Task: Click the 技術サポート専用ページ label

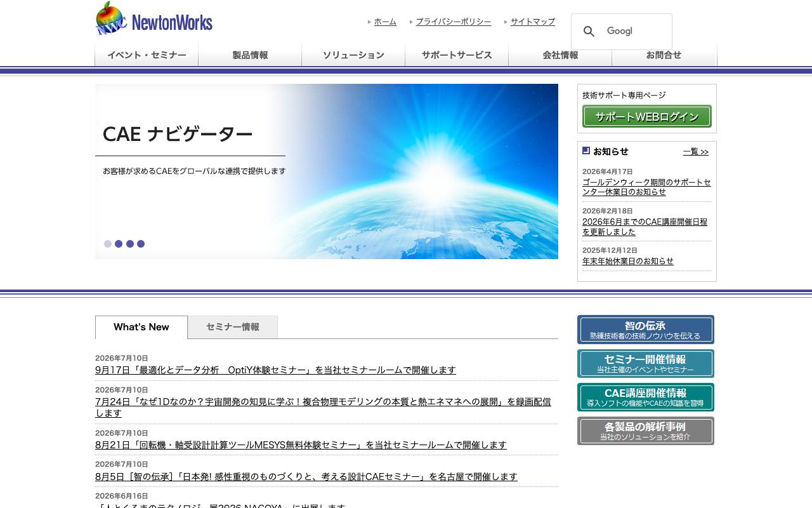Action: pos(624,95)
